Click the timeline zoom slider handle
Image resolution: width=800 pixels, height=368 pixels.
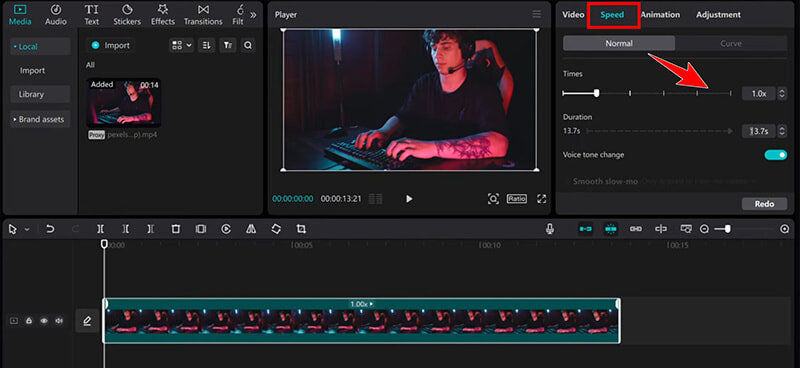tap(728, 229)
